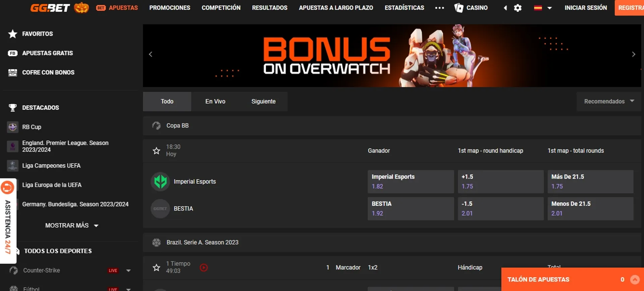This screenshot has height=291, width=644.
Task: Select Menos De 21.5 odds
Action: pyautogui.click(x=590, y=209)
